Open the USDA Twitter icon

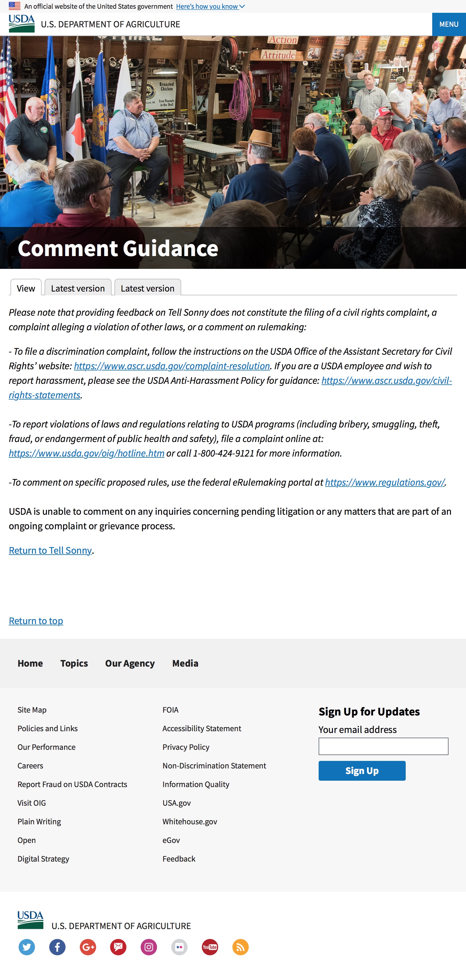27,947
